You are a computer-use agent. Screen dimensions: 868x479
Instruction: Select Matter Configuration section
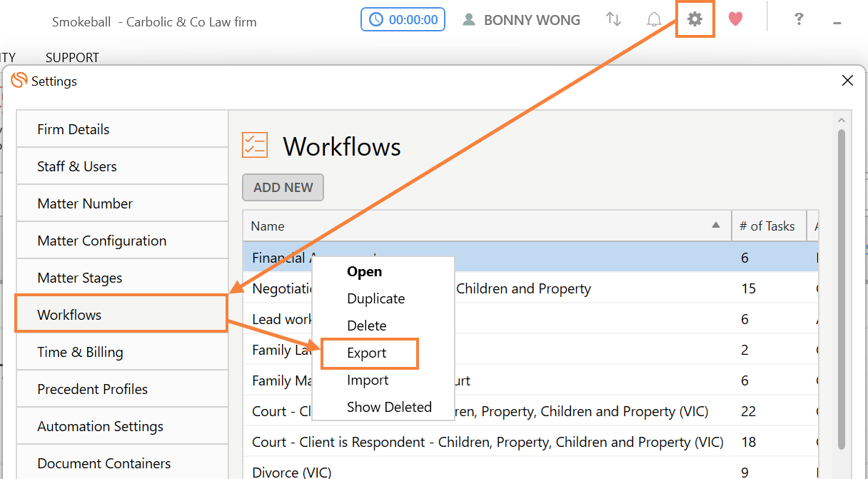point(122,241)
